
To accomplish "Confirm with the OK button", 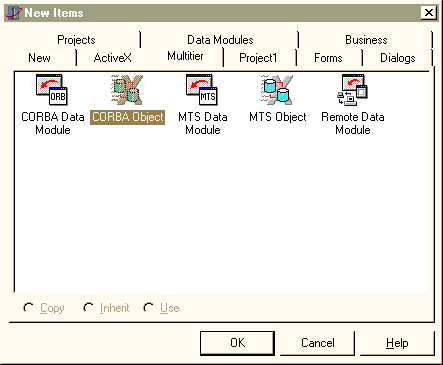I will [237, 343].
